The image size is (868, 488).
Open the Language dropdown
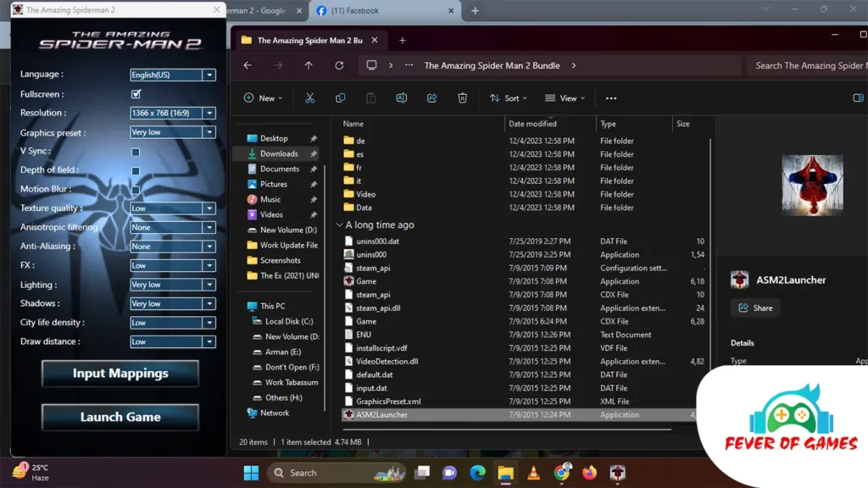point(173,75)
